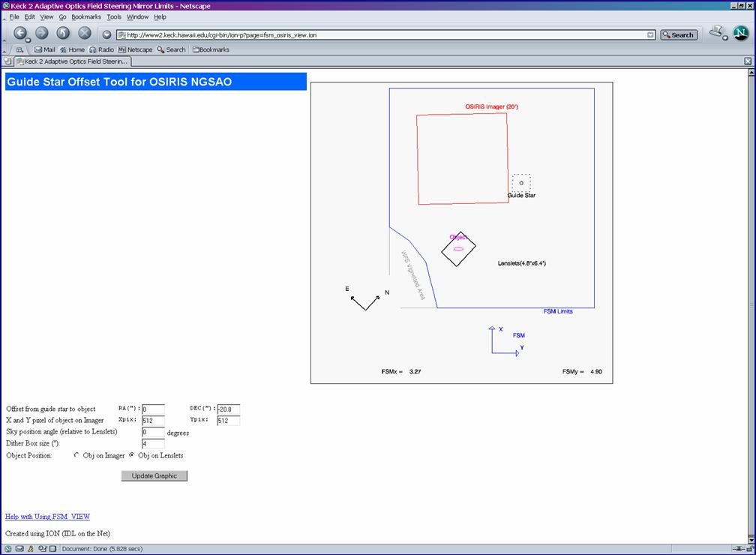Click the Update Graphic button
The height and width of the screenshot is (555, 756).
click(x=154, y=475)
